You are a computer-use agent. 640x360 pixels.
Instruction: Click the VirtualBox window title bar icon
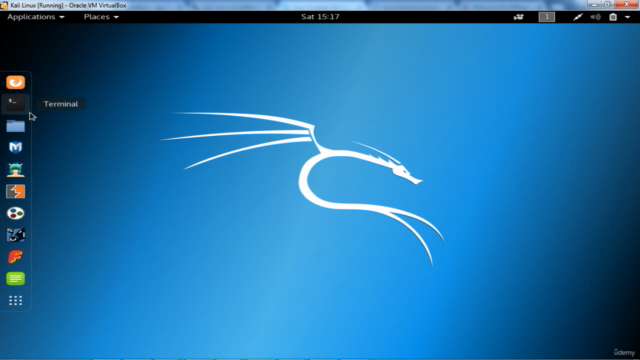(x=4, y=5)
